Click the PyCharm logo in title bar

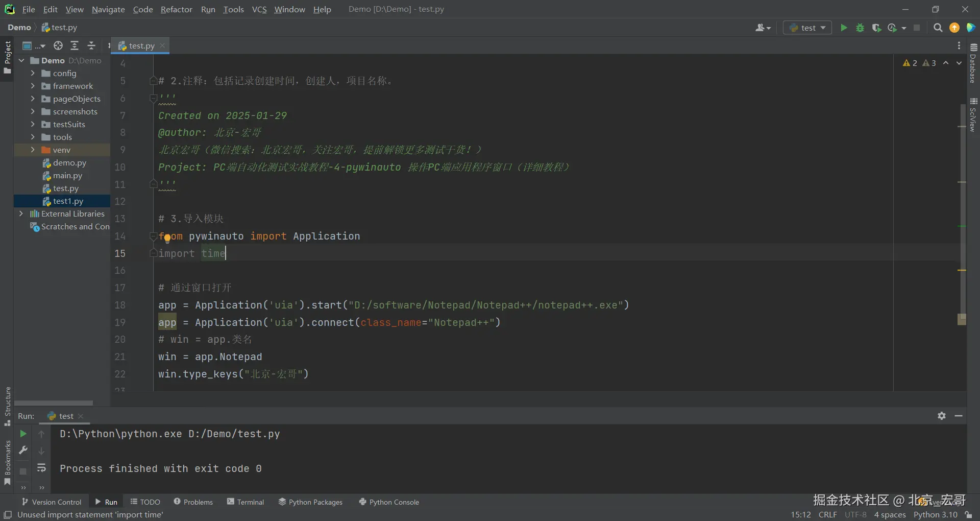pos(10,9)
